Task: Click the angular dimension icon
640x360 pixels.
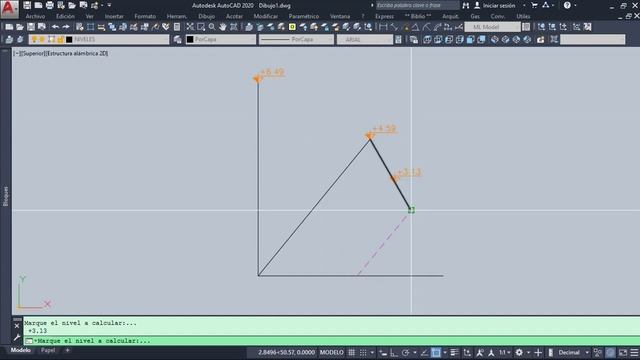Action: [x=415, y=27]
